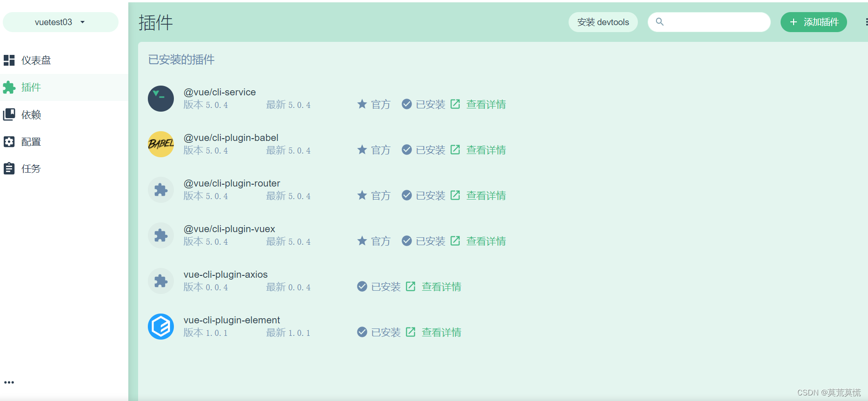
Task: Click the @vue/cli-plugin-babel plugin name
Action: (231, 138)
